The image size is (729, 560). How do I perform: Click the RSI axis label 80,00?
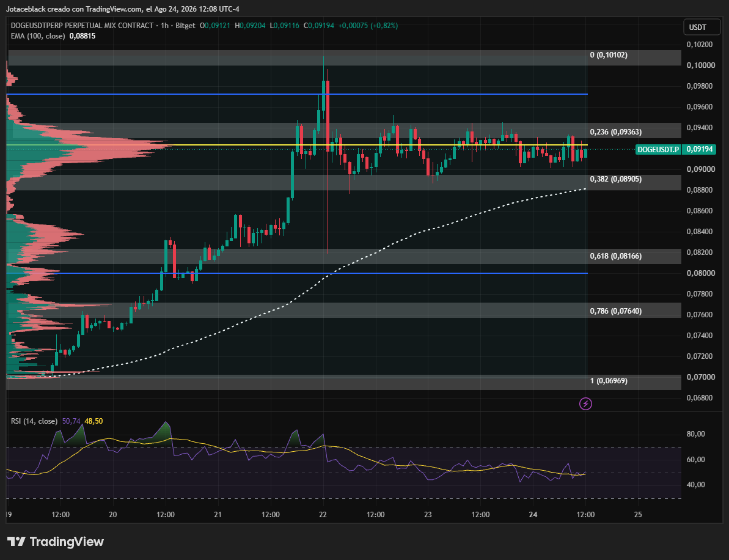tap(696, 434)
